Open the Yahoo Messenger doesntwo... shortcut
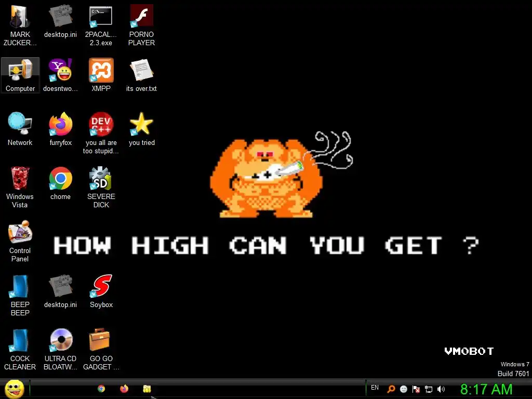This screenshot has height=399, width=532. (x=60, y=75)
